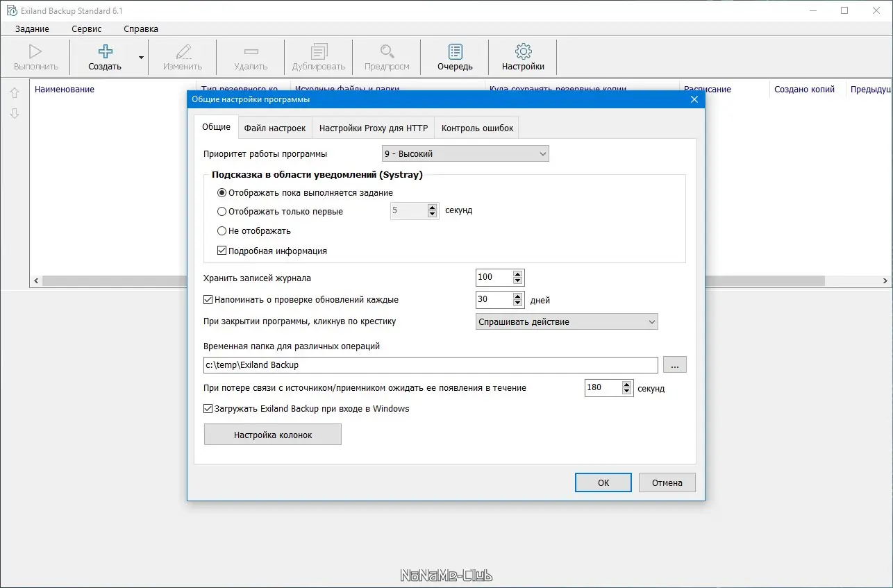The height and width of the screenshot is (588, 893).
Task: Click the Создать plus icon
Action: point(105,51)
